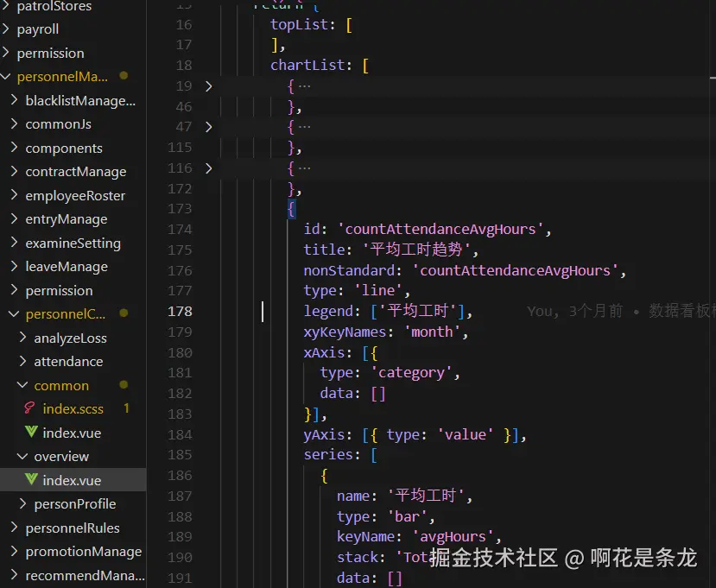The width and height of the screenshot is (716, 588).
Task: Click line number 185 in the gutter
Action: click(x=180, y=455)
